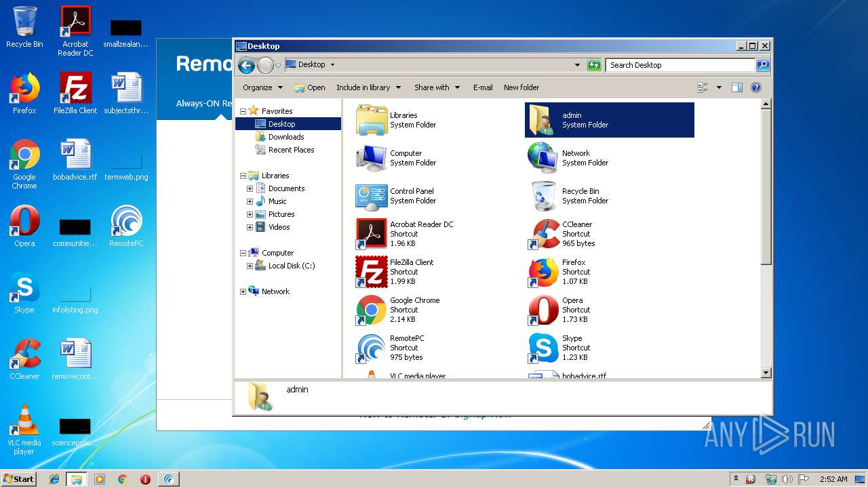
Task: Collapse the Libraries tree node
Action: point(243,176)
